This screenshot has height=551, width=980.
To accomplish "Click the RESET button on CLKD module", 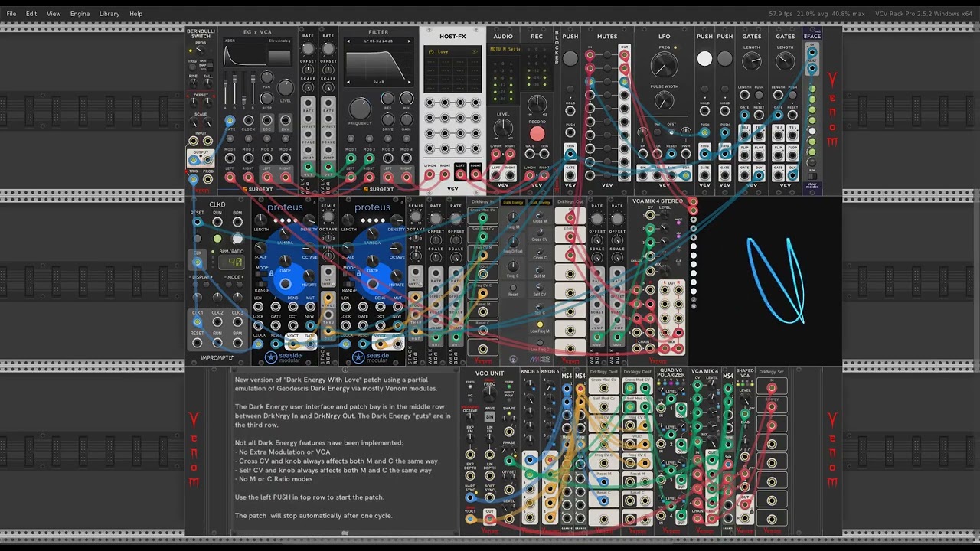I will [x=198, y=239].
